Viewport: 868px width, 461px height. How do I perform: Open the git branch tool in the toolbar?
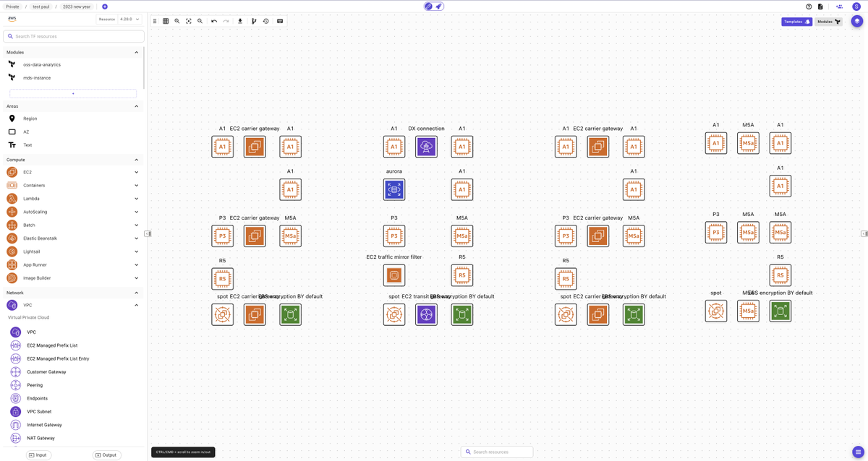point(254,21)
